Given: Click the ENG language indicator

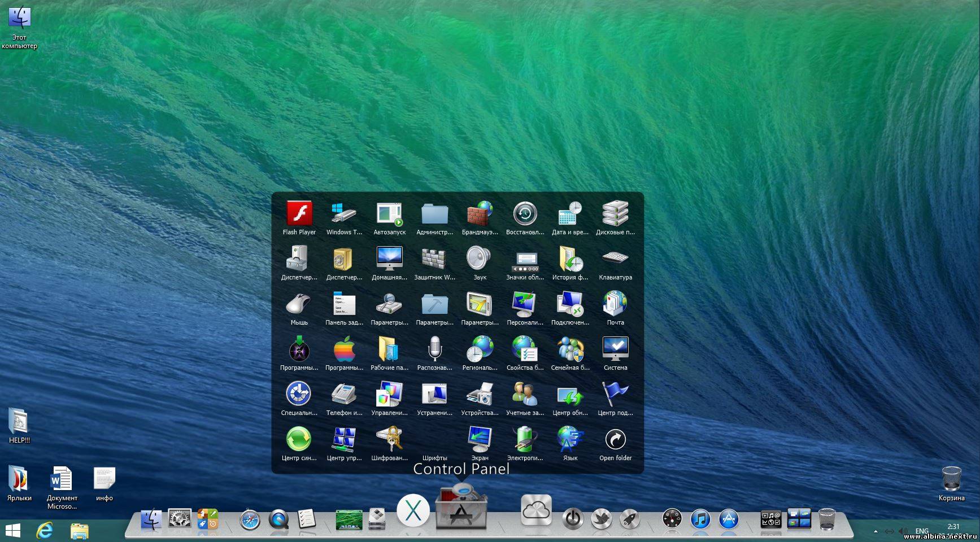Looking at the screenshot, I should coord(922,531).
